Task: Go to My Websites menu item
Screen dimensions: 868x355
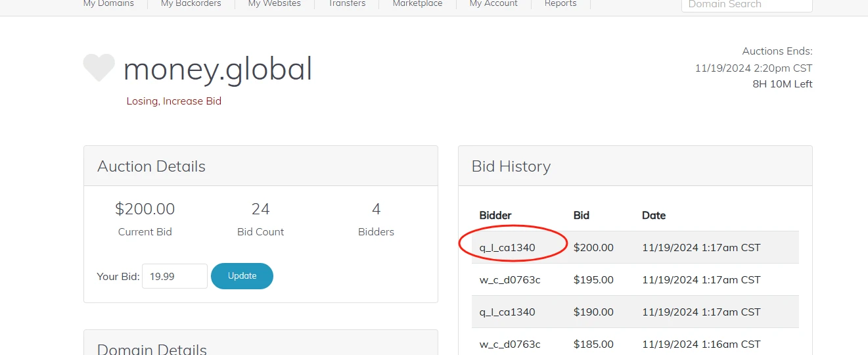Action: tap(274, 4)
